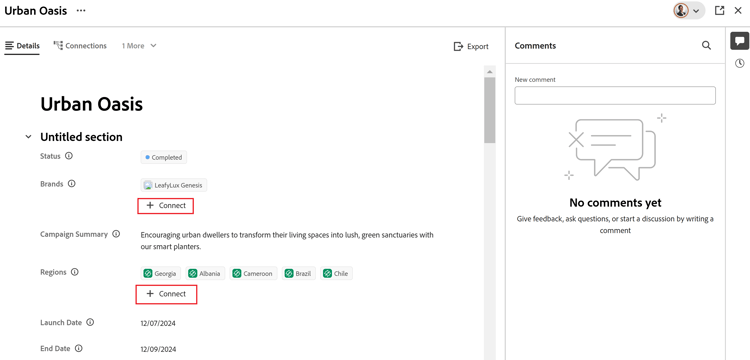
Task: Search comments with the magnifier icon
Action: point(706,45)
